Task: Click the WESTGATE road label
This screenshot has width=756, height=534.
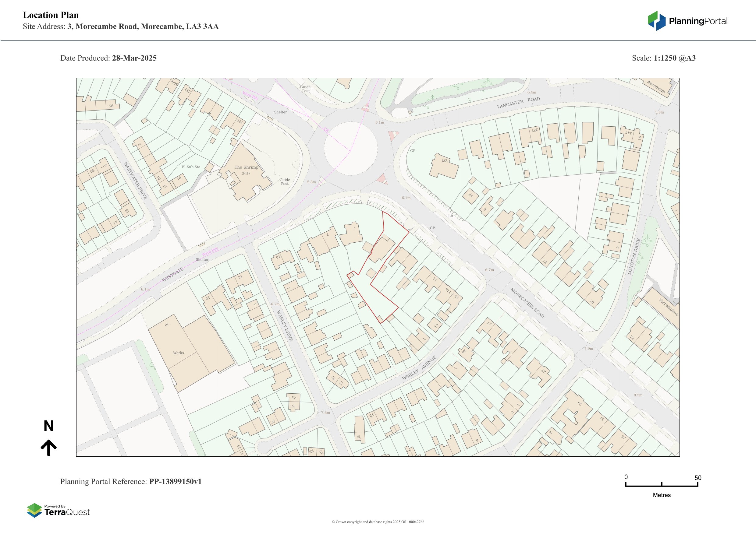Action: point(172,275)
